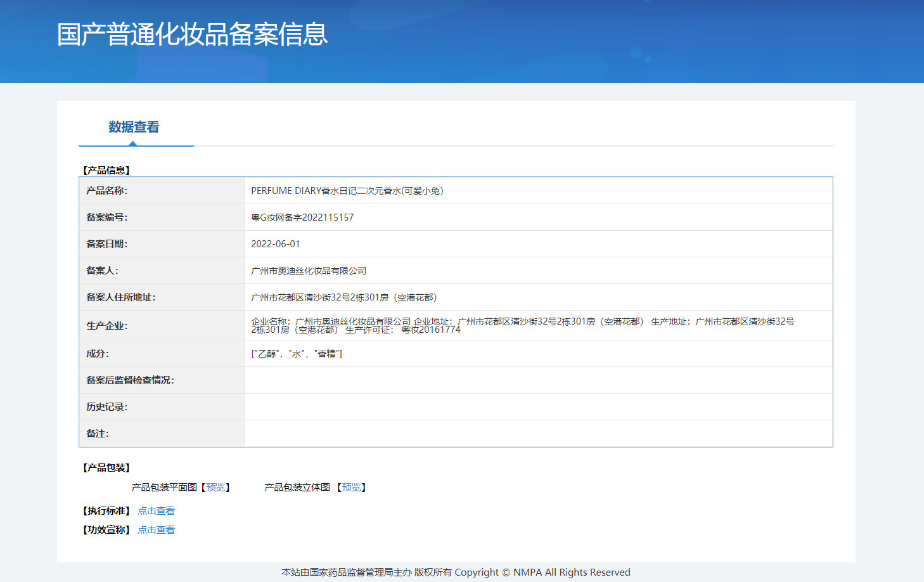Click the ingredients list showing 乙醇 水 香精
This screenshot has height=582, width=924.
(x=297, y=353)
